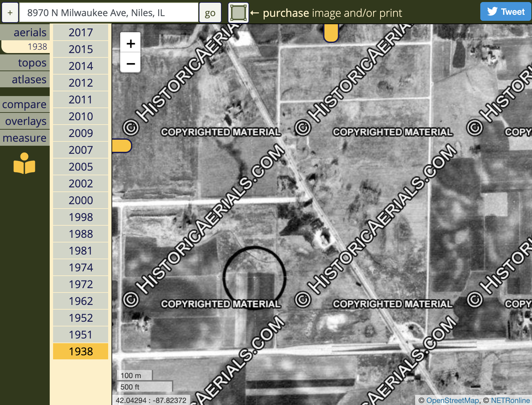The image size is (532, 405).
Task: Open the OpenStreetMap attribution link
Action: click(452, 400)
